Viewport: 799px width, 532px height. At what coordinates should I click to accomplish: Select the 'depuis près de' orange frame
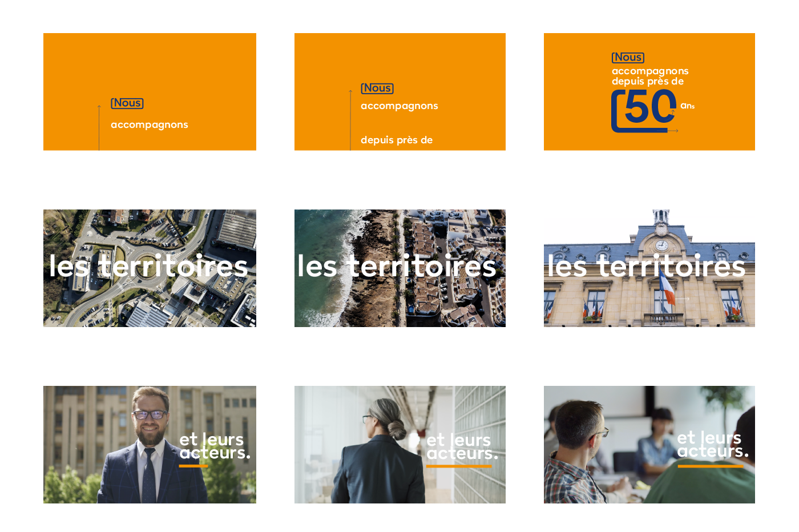tap(400, 92)
